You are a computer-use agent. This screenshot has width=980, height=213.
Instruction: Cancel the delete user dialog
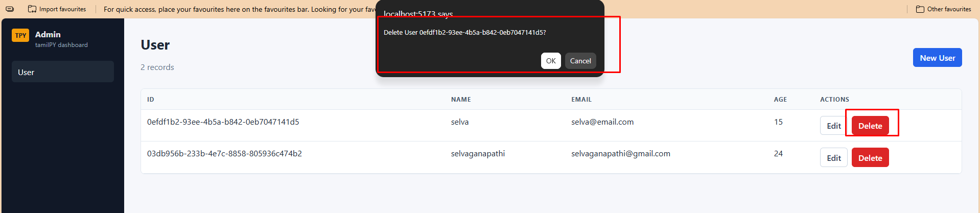click(580, 61)
